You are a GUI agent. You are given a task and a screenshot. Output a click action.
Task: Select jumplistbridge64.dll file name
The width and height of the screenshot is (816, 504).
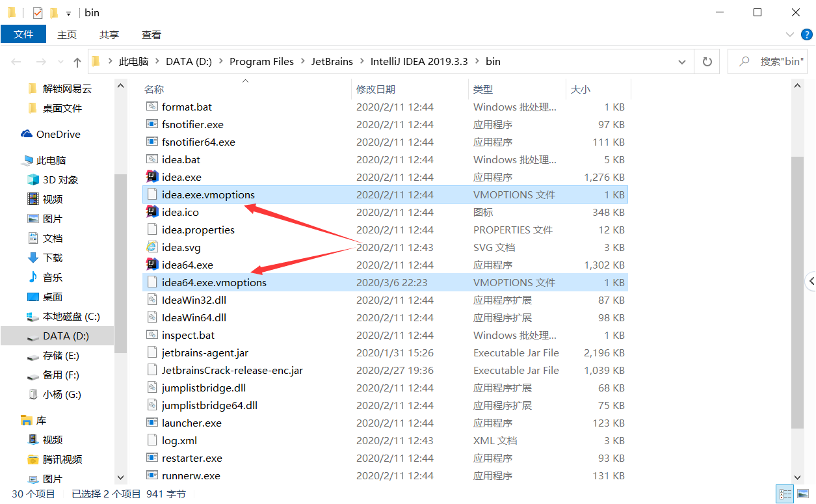click(209, 405)
